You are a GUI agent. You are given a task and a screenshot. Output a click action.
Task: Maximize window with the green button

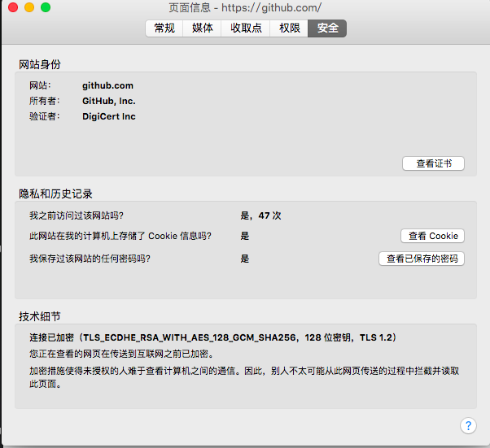(46, 7)
